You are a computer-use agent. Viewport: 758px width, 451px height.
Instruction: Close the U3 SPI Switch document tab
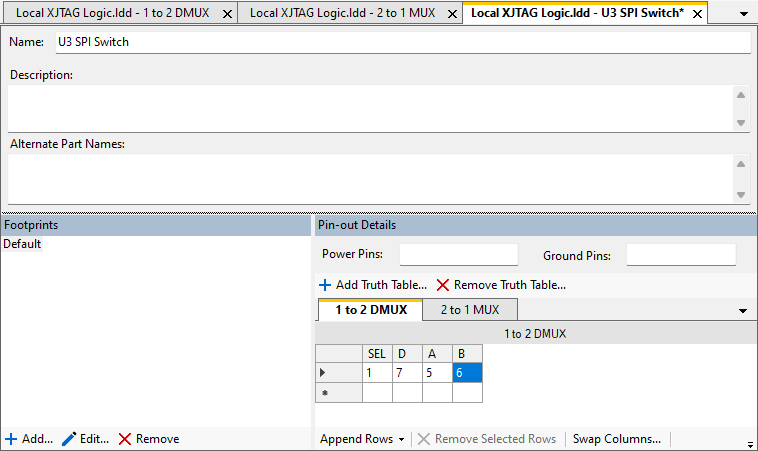point(698,14)
